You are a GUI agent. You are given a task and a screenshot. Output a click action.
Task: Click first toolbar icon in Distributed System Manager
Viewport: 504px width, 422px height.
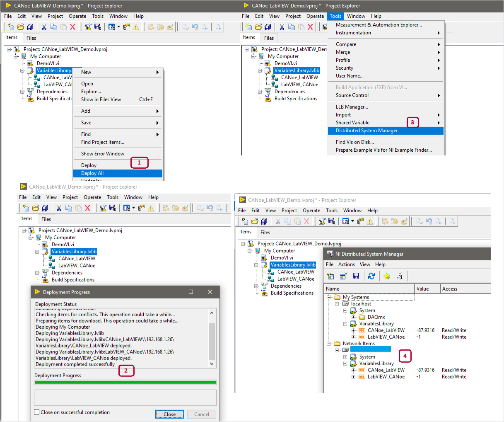coord(330,276)
